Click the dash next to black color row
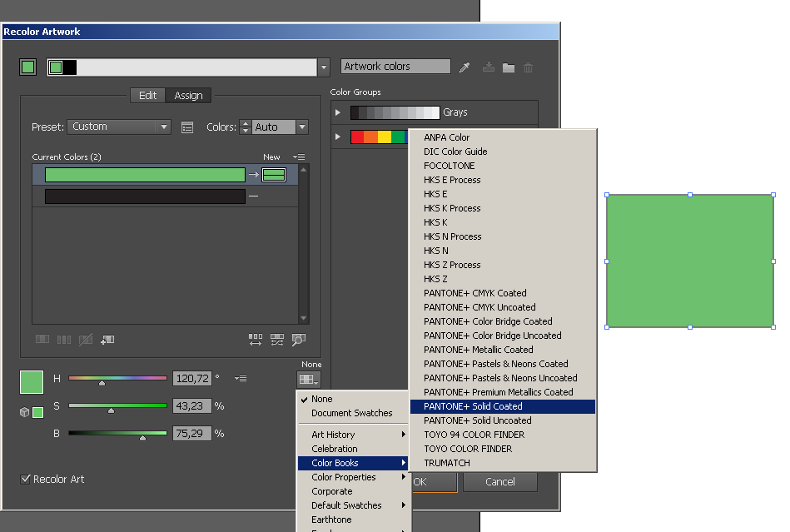 point(253,196)
